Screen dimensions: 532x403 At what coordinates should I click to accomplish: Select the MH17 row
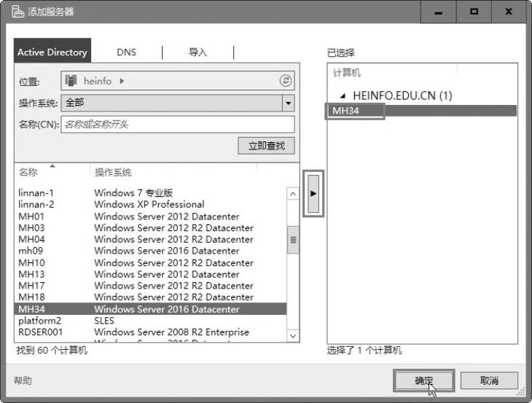[x=150, y=286]
